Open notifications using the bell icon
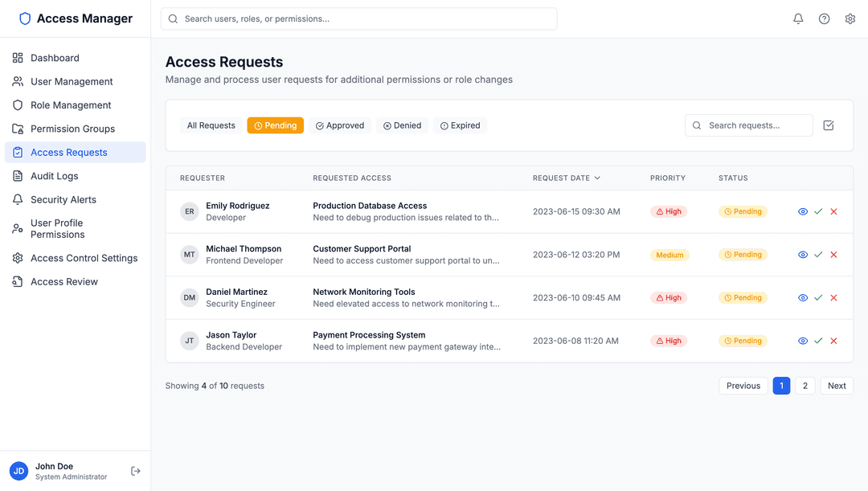This screenshot has height=491, width=868. [x=798, y=18]
